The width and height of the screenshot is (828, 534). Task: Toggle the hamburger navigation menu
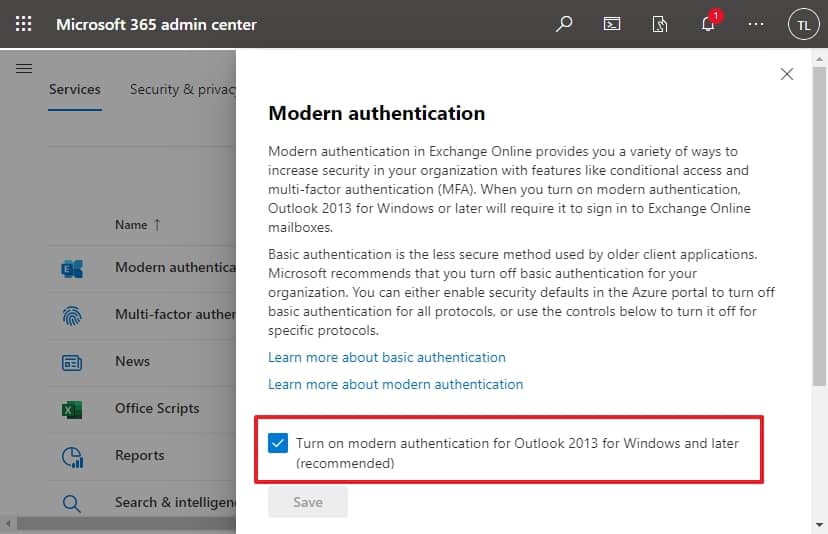click(x=24, y=69)
